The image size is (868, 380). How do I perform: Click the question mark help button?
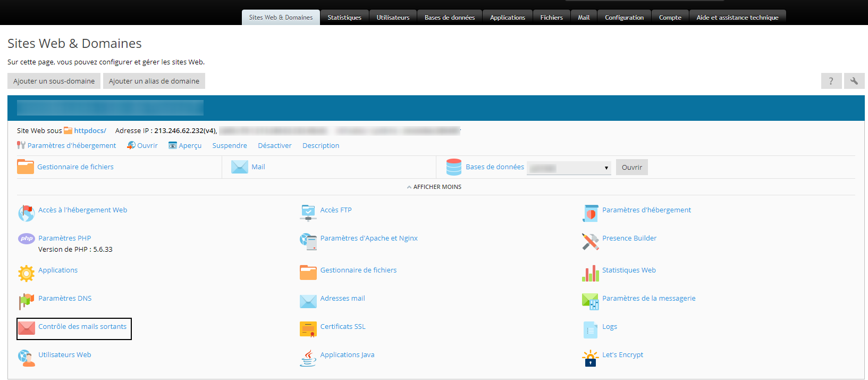(x=831, y=81)
